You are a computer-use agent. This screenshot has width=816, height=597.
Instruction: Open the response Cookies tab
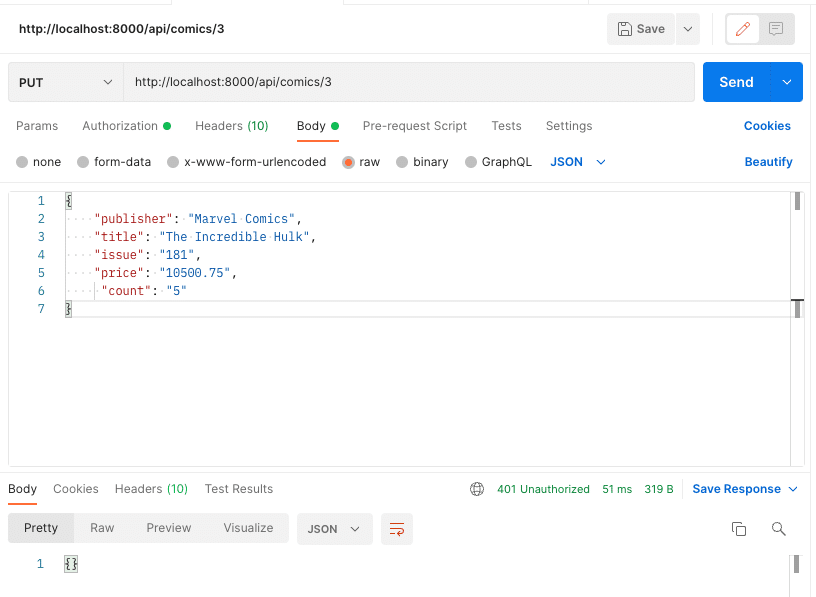76,489
